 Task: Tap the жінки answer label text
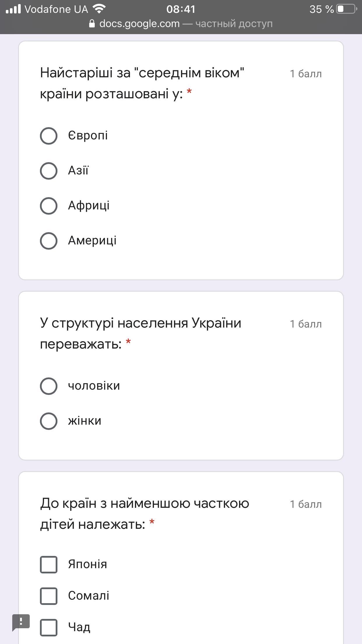click(x=85, y=421)
